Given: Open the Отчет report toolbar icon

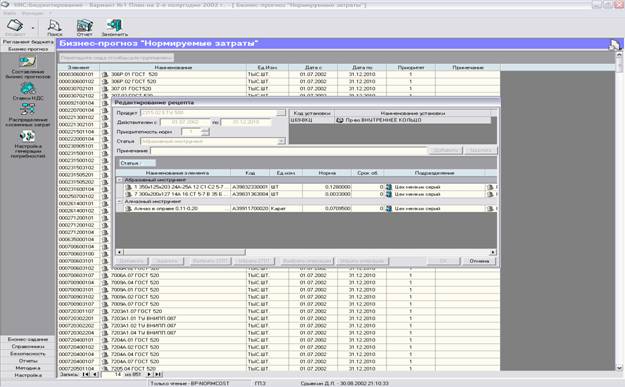Looking at the screenshot, I should 84,26.
